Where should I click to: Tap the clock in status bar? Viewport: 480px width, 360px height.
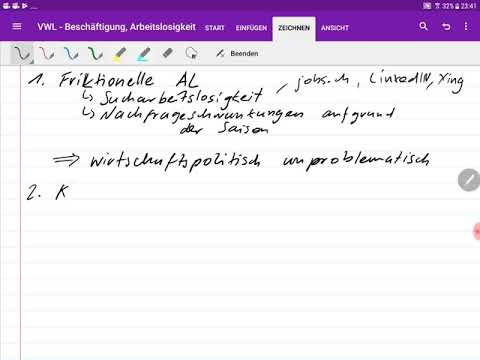point(469,6)
